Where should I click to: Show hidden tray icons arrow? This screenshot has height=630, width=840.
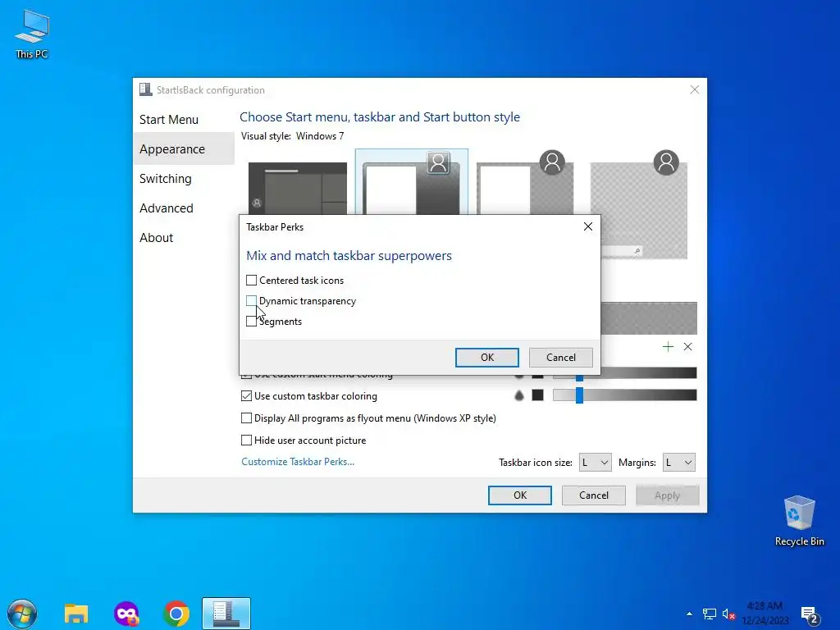689,614
